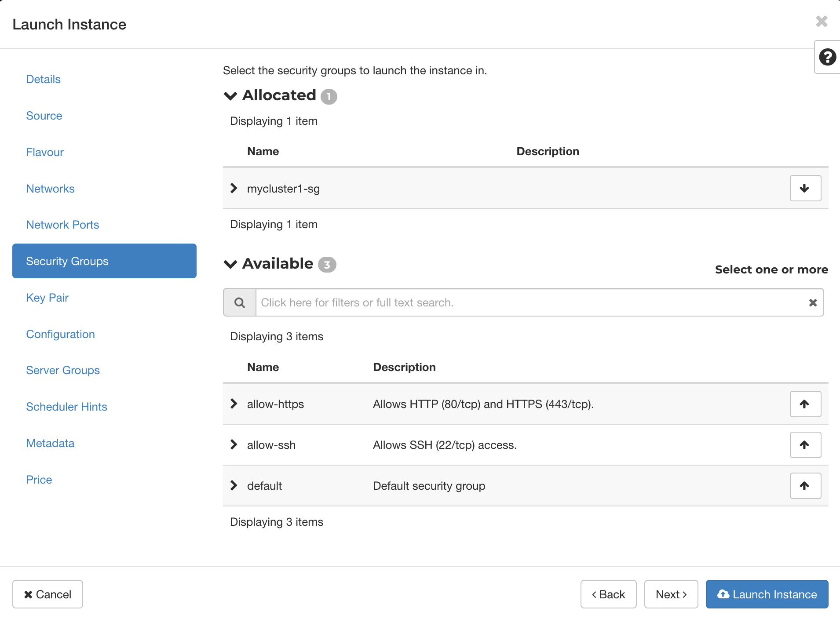The image size is (840, 619).
Task: Click the search magnifier icon
Action: pyautogui.click(x=240, y=302)
